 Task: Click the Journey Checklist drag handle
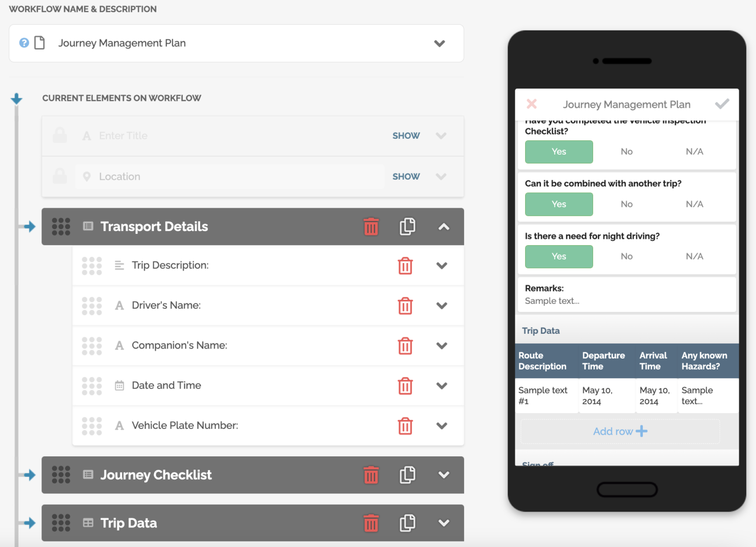(x=61, y=475)
